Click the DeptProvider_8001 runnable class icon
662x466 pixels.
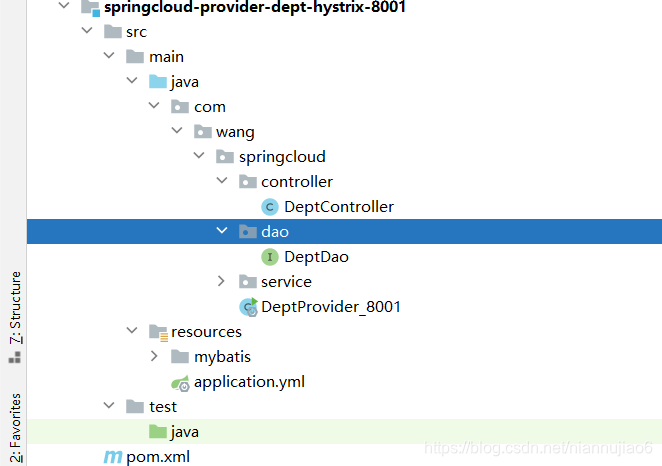coord(248,307)
